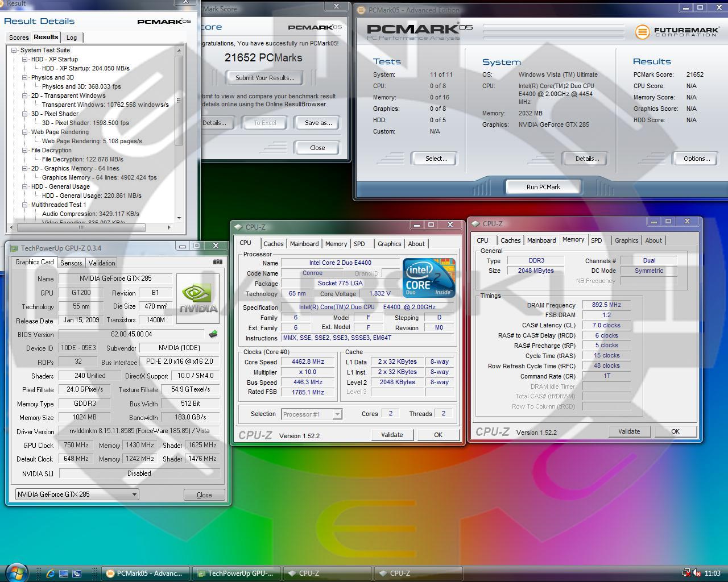Click the Show Desktop quick launch icon
This screenshot has height=582, width=728.
click(x=64, y=573)
